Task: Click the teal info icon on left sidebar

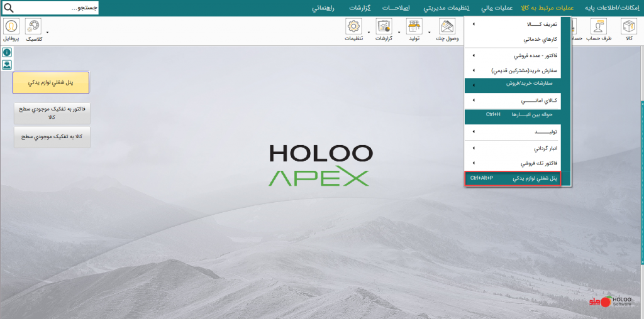Action: [x=6, y=53]
